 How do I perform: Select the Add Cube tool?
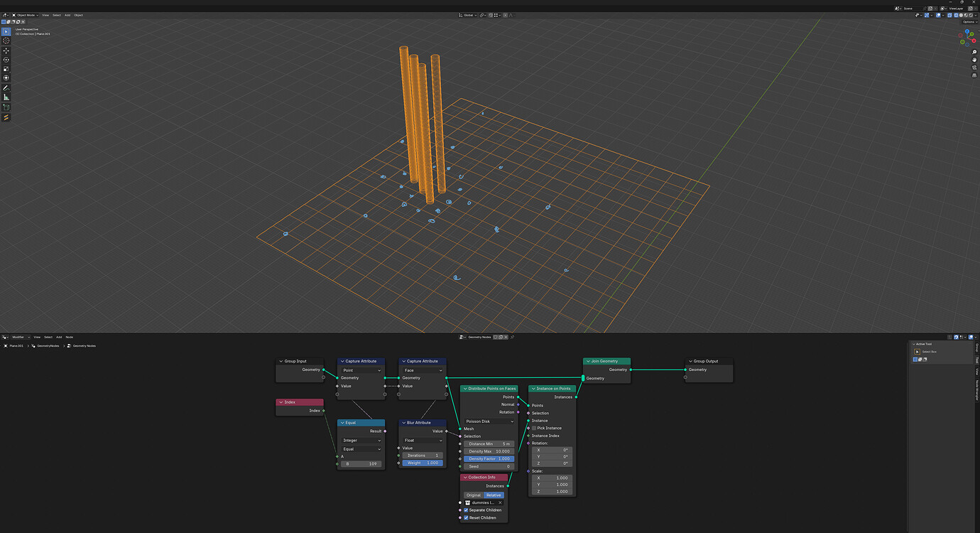(x=6, y=107)
